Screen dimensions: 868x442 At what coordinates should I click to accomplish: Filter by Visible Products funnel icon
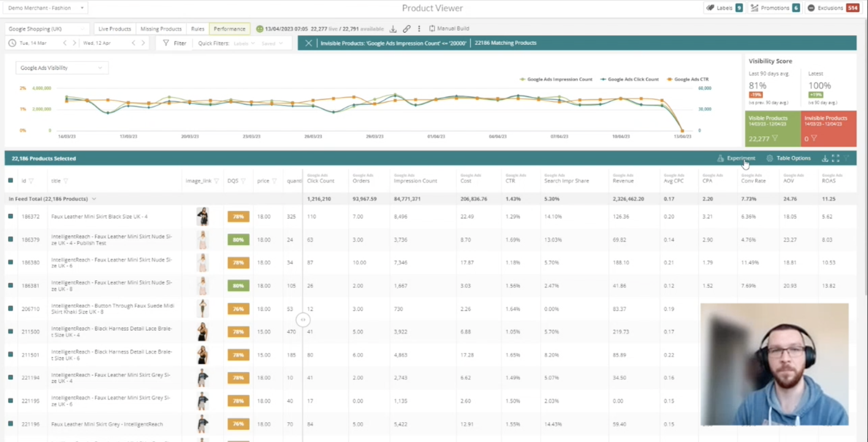(775, 138)
